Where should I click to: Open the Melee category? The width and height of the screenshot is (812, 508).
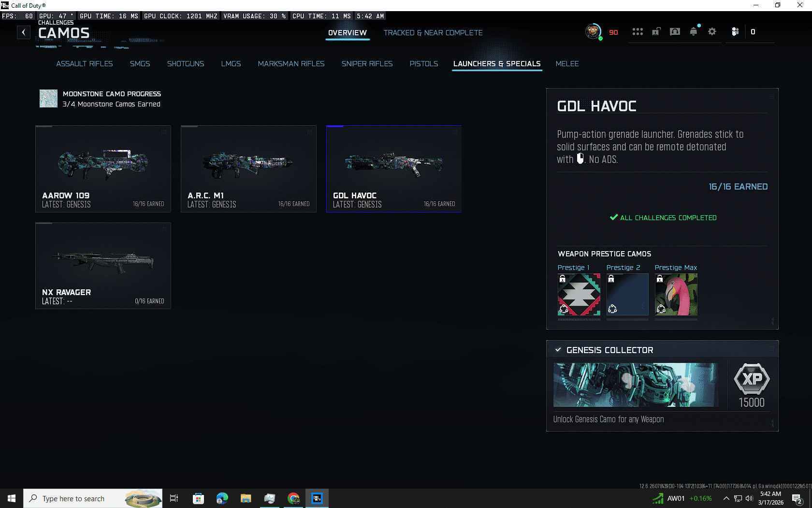tap(567, 64)
